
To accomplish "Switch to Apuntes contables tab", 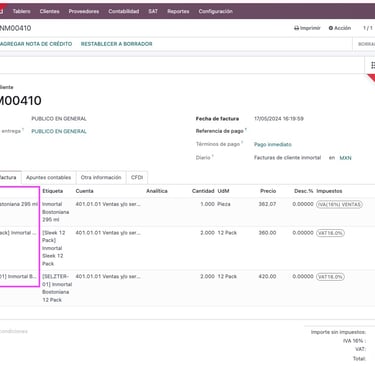I will point(49,177).
